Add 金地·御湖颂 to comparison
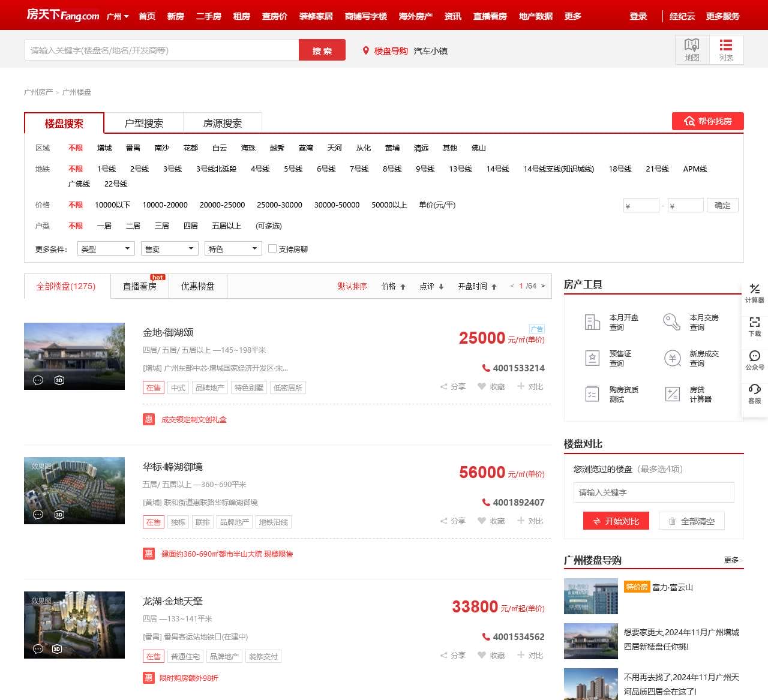Viewport: 768px width, 700px height. [x=530, y=387]
